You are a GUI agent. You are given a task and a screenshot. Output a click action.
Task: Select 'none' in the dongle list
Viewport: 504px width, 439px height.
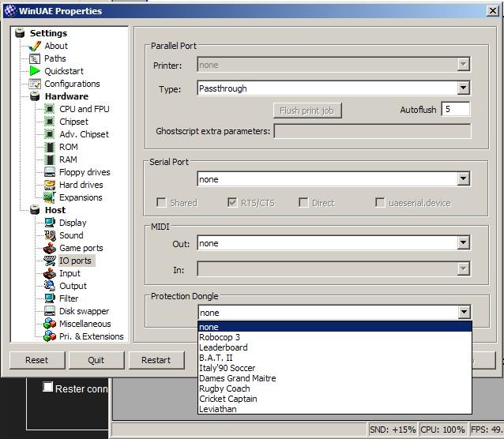(x=335, y=327)
